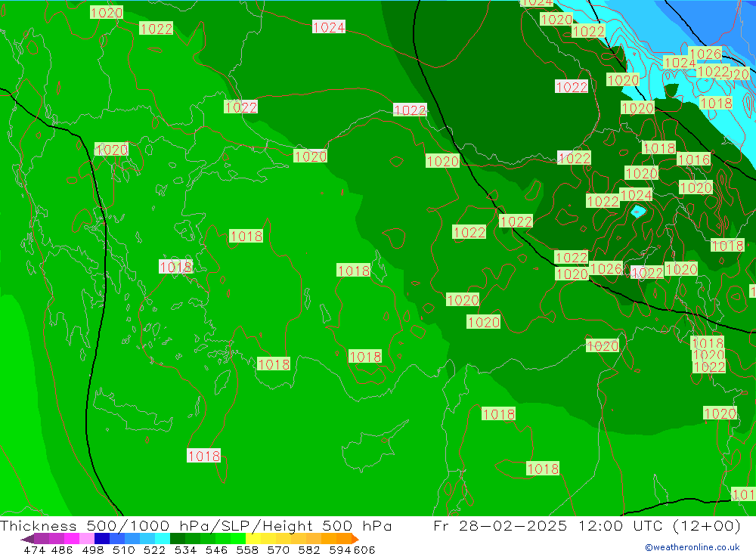756x554 pixels.
Task: Pick the cyan legend swatch
Action: coord(163,538)
